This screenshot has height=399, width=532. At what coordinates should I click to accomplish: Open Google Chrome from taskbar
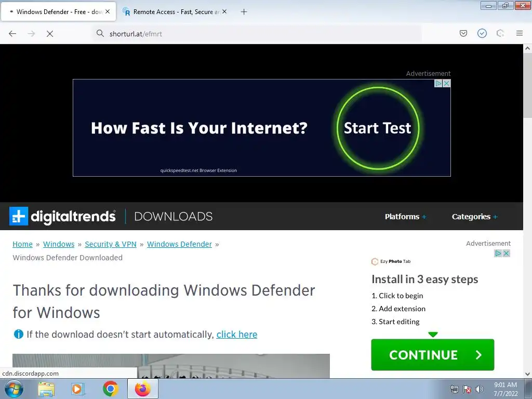(x=110, y=389)
